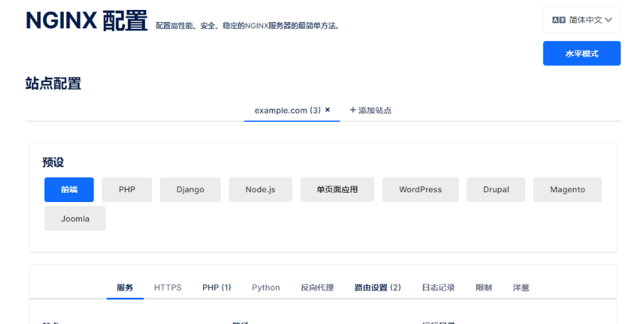Close the example.com site tab
644x324 pixels.
coord(327,109)
